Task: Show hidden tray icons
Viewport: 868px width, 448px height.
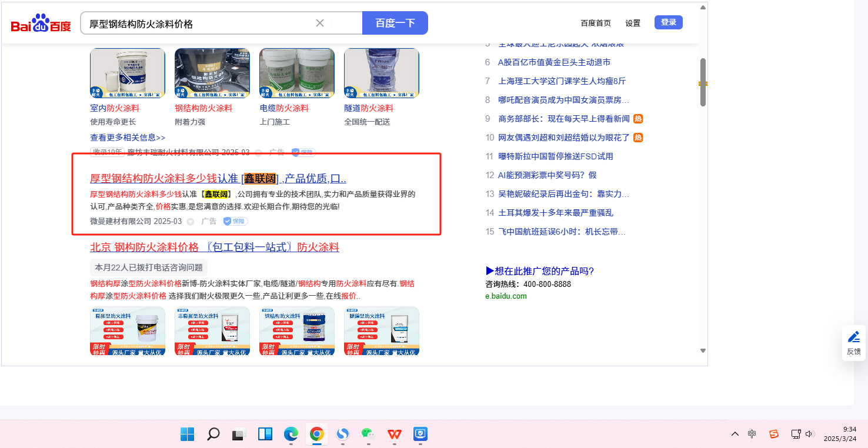Action: [735, 434]
